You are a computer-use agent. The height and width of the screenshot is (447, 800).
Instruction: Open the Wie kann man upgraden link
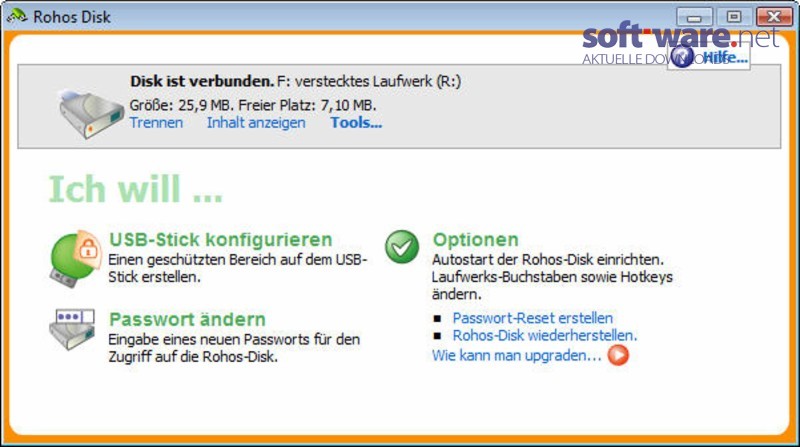tap(516, 355)
